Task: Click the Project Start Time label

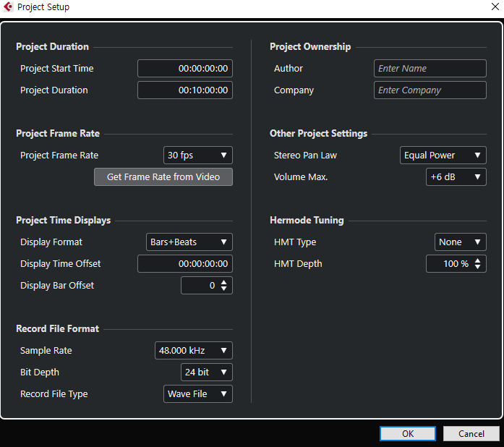Action: coord(57,69)
